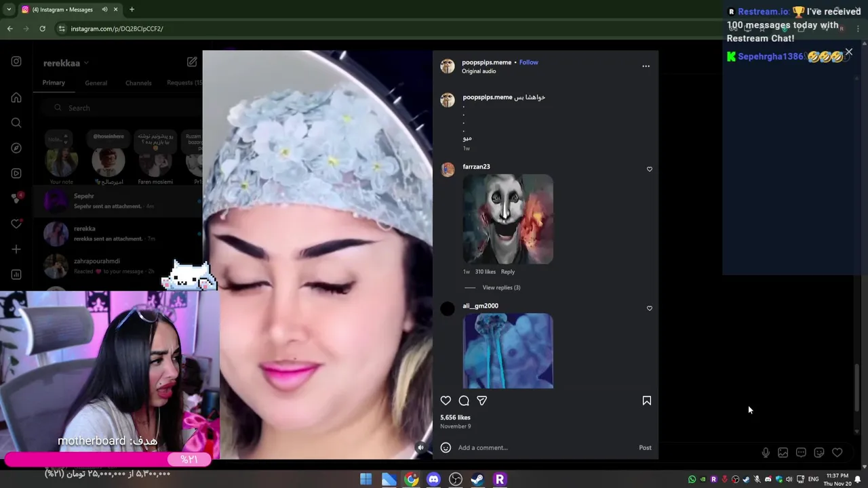Open OBS Studio from the taskbar

pos(456,479)
